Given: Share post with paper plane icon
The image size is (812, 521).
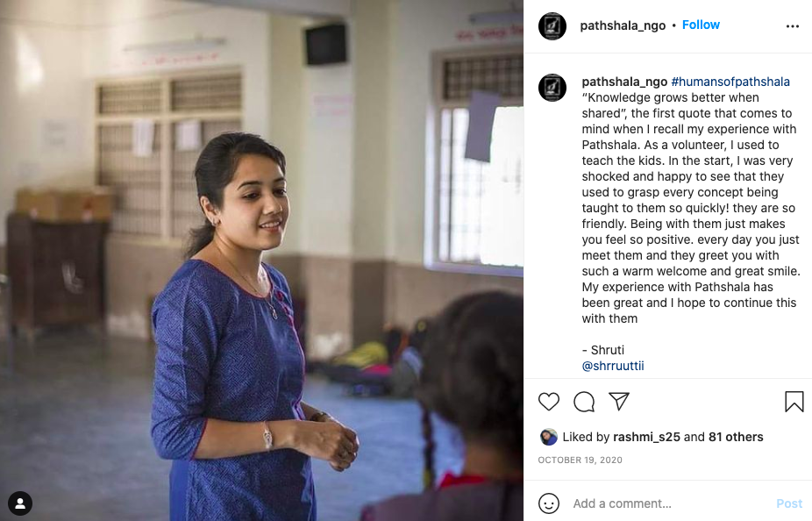Looking at the screenshot, I should point(619,402).
